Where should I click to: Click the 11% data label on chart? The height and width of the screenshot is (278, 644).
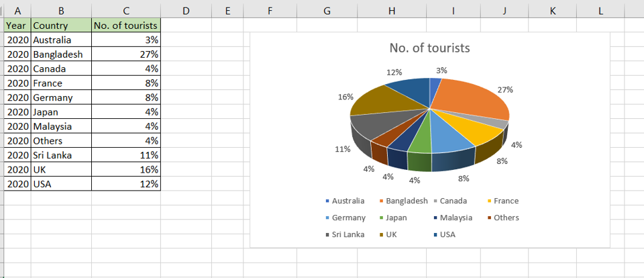pyautogui.click(x=343, y=149)
